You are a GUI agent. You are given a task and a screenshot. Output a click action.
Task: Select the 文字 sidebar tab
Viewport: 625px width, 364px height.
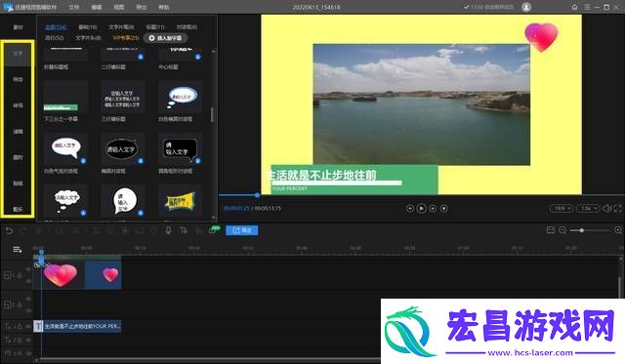(18, 54)
